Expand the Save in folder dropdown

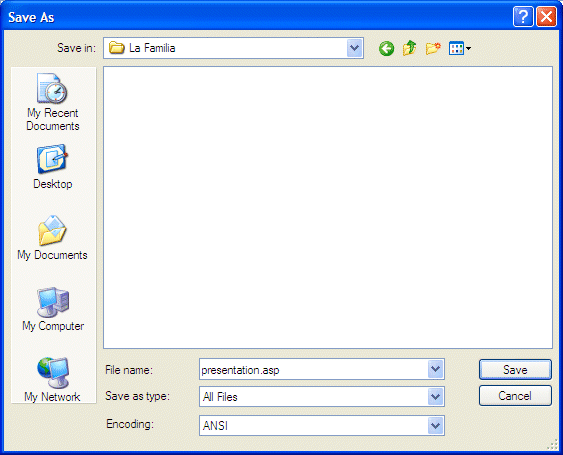354,48
